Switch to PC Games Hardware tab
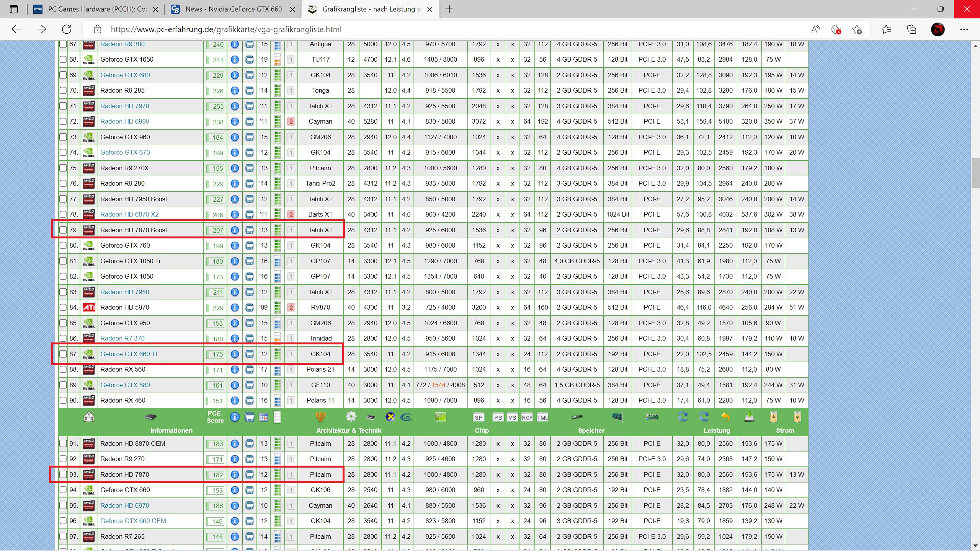980x551 pixels. [x=96, y=9]
